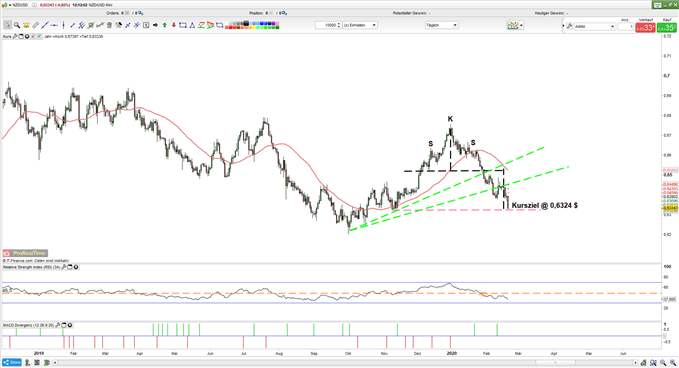This screenshot has height=368, width=679.
Task: Click the Potentieller Gewinn label
Action: (x=410, y=13)
